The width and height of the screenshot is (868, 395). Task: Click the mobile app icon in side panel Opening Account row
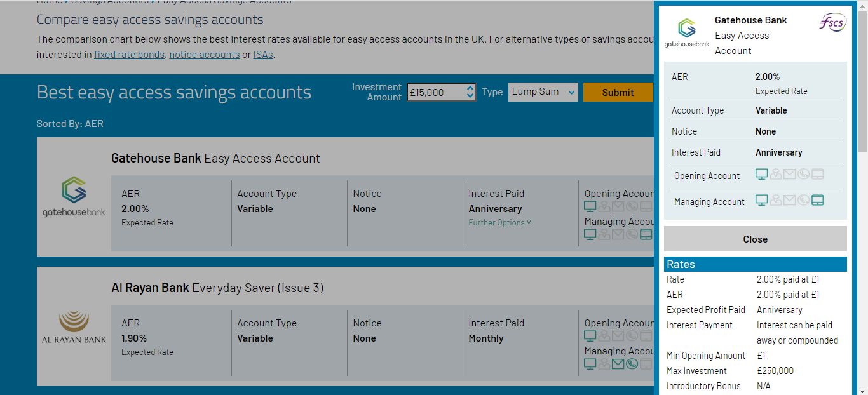tap(818, 175)
